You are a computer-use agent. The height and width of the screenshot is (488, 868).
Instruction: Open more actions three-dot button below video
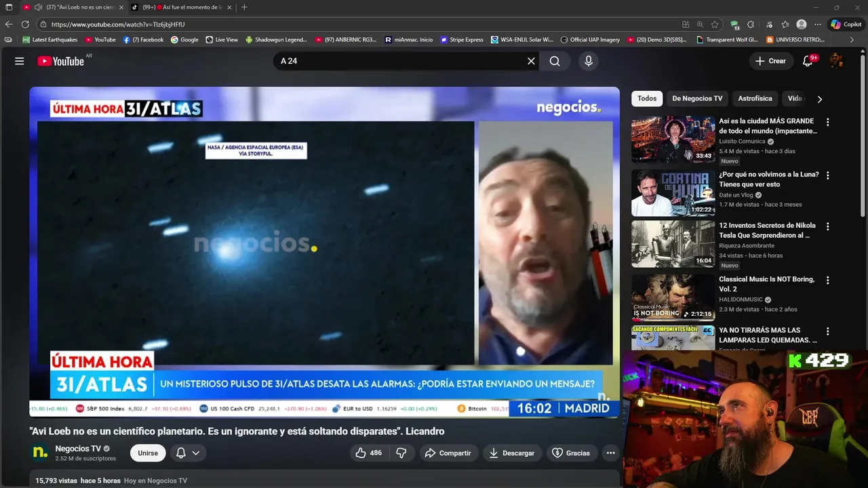(x=610, y=453)
